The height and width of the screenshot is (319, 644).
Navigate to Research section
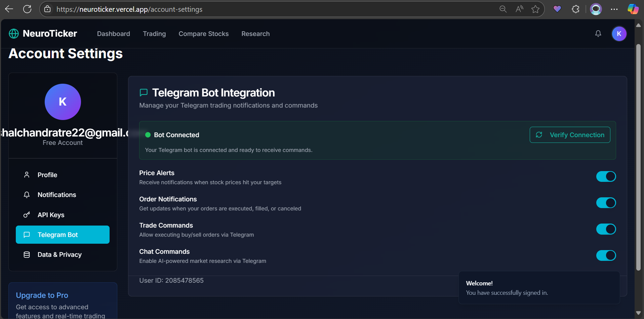(x=255, y=34)
